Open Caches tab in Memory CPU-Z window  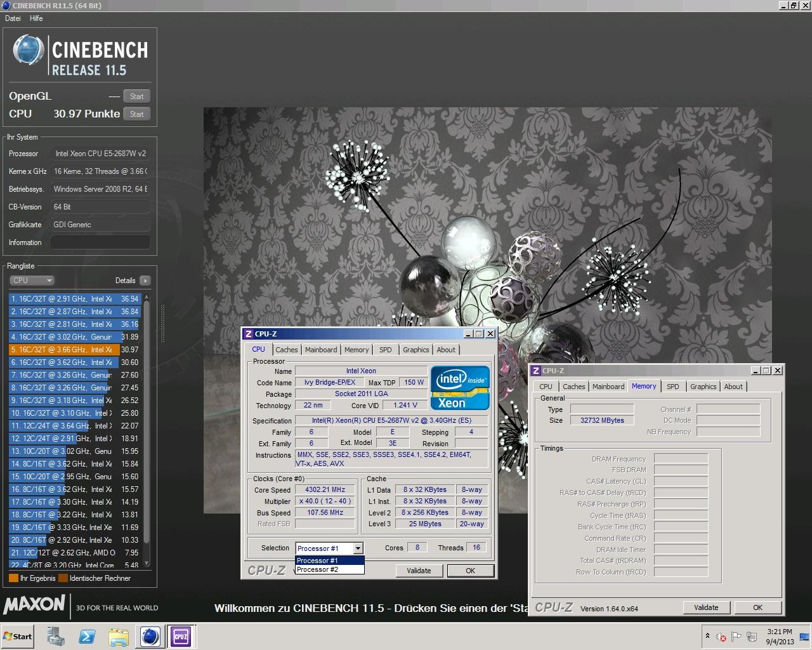click(x=574, y=387)
